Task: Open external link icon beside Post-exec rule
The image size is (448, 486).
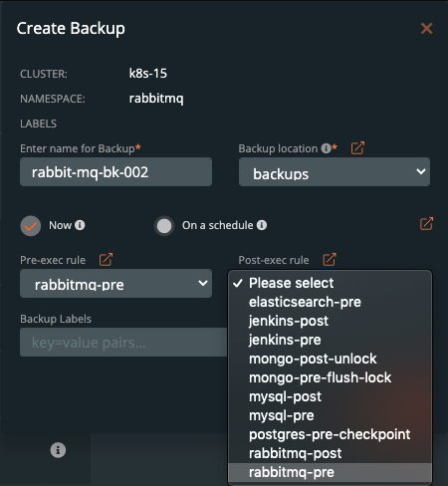Action: (x=330, y=260)
